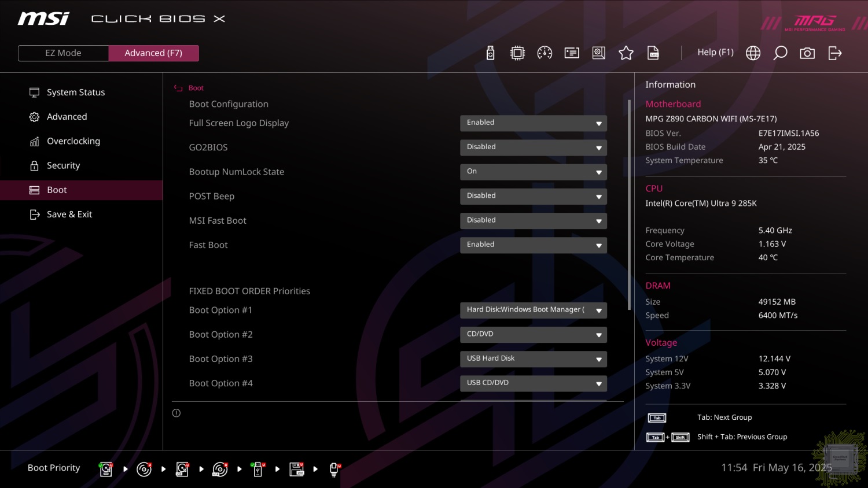This screenshot has width=868, height=488.
Task: Click the System Status monitor icon
Action: 34,93
